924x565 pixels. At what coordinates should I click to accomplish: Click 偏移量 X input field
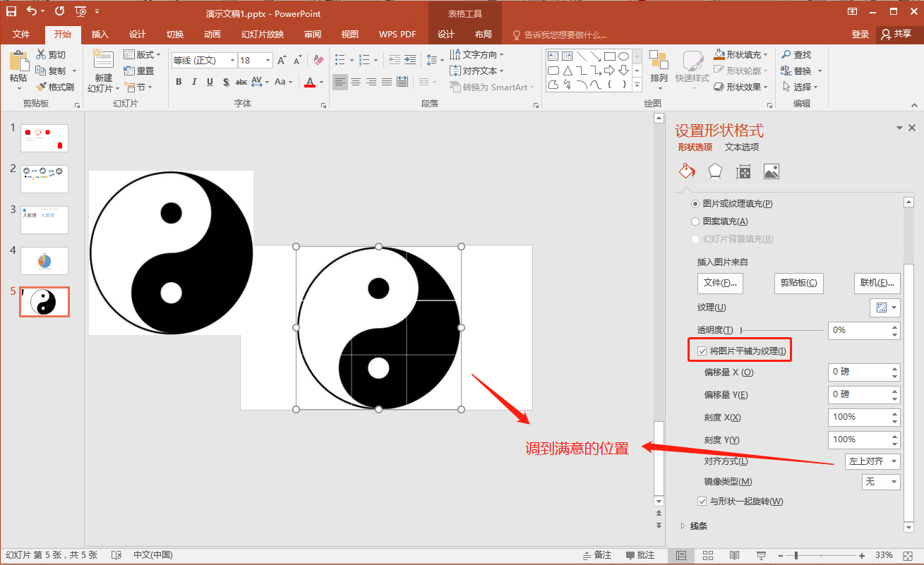click(x=865, y=372)
